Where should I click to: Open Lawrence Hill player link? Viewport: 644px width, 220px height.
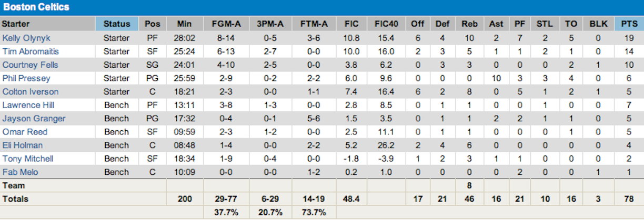(x=28, y=105)
